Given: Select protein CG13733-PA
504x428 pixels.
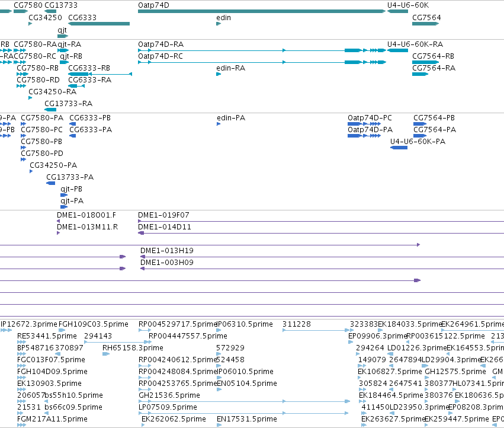Looking at the screenshot, I should coord(51,183).
